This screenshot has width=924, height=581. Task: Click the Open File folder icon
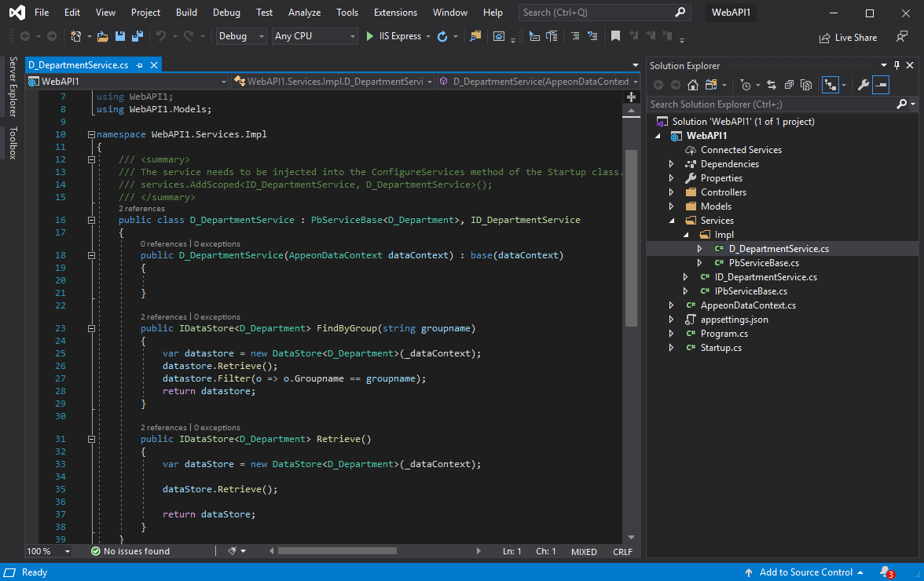(x=103, y=36)
